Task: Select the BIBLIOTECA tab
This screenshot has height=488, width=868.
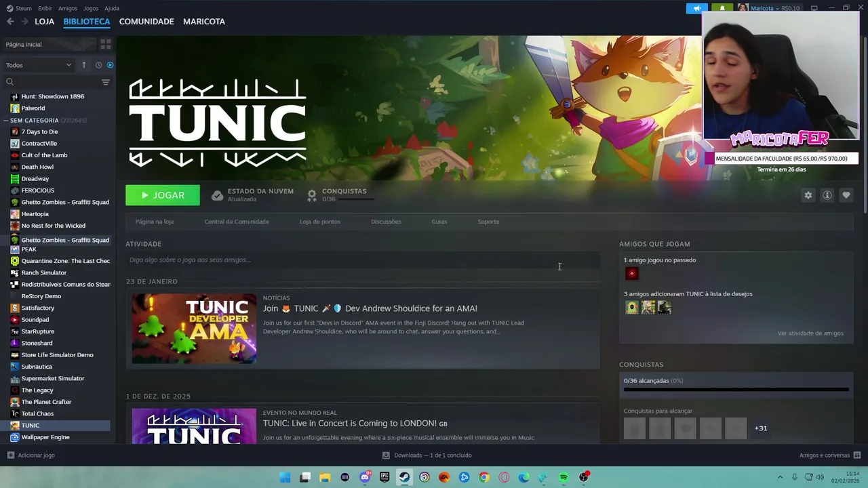Action: 87,22
